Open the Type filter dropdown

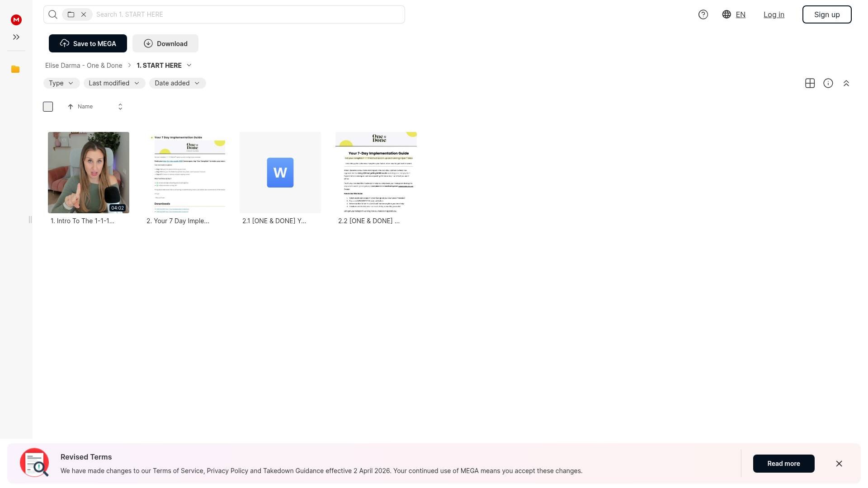pos(61,83)
